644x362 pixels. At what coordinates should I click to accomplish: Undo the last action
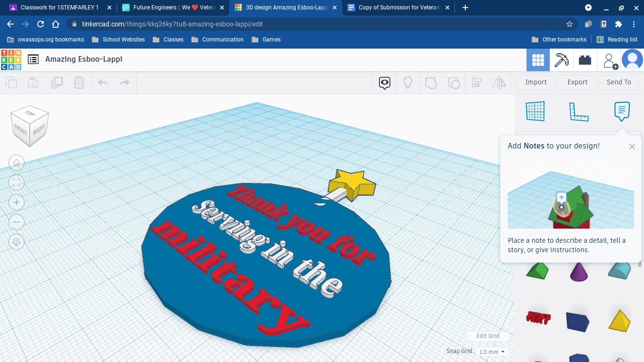(102, 83)
